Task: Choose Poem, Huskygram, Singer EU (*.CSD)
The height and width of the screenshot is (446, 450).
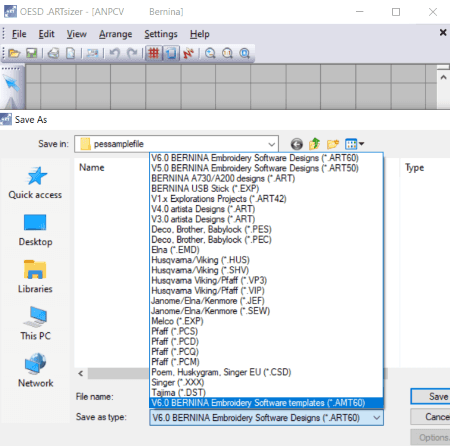Action: [x=266, y=372]
